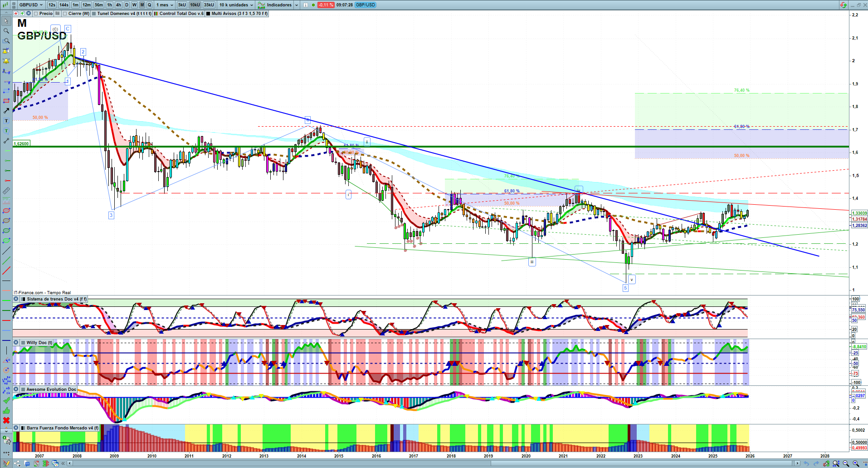The width and height of the screenshot is (868, 468).
Task: Select the 56m timeframe
Action: [99, 5]
